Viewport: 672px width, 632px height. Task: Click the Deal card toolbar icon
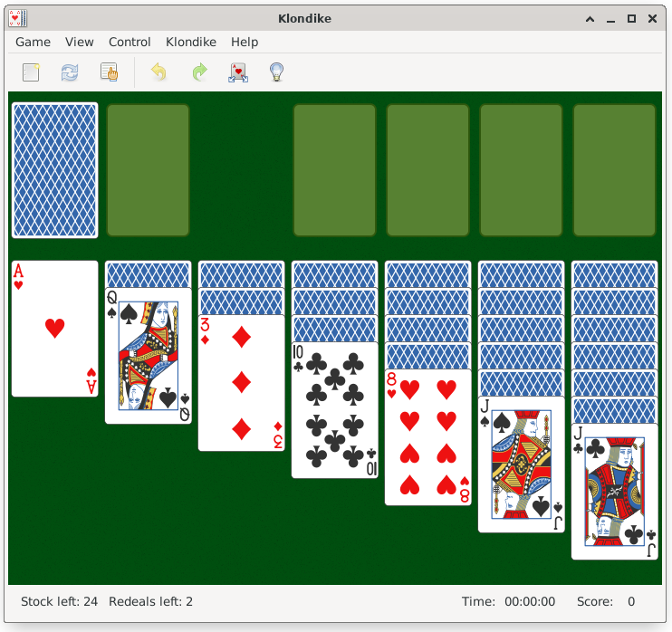coord(238,72)
